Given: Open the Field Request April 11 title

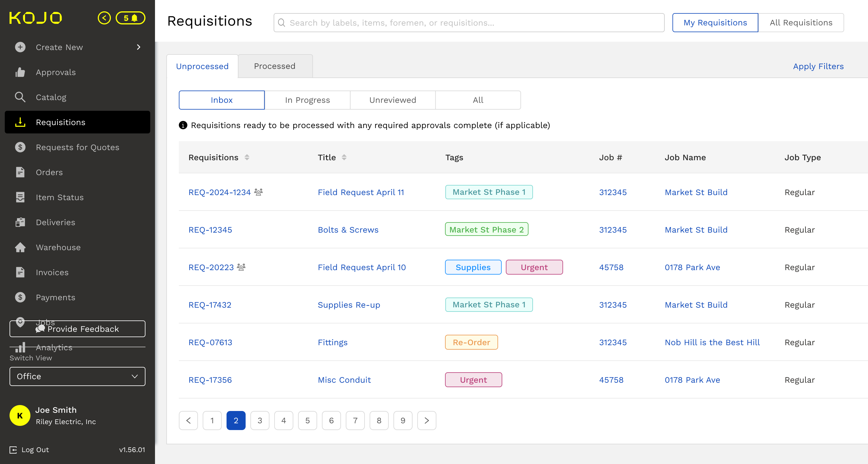Looking at the screenshot, I should pos(361,192).
